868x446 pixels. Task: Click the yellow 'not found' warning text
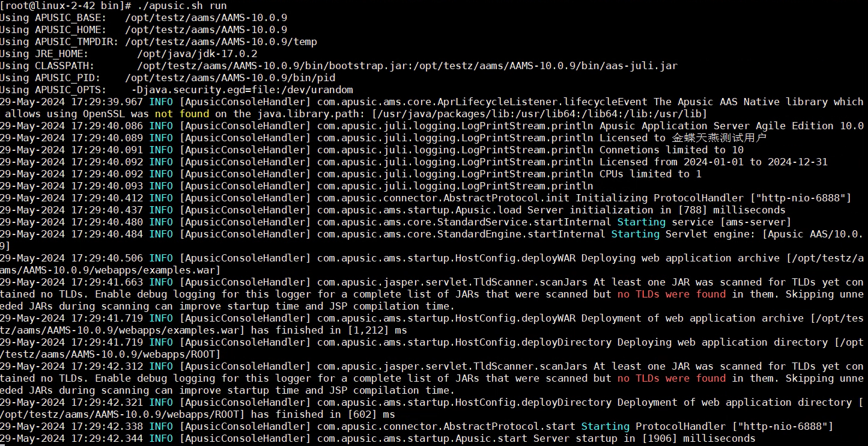[x=182, y=114]
